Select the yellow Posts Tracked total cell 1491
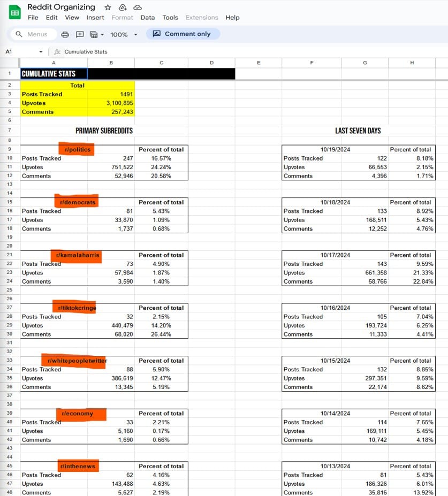 pyautogui.click(x=111, y=94)
